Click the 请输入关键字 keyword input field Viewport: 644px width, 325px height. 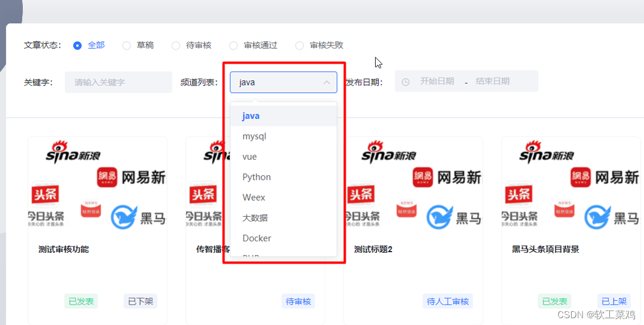tap(118, 82)
